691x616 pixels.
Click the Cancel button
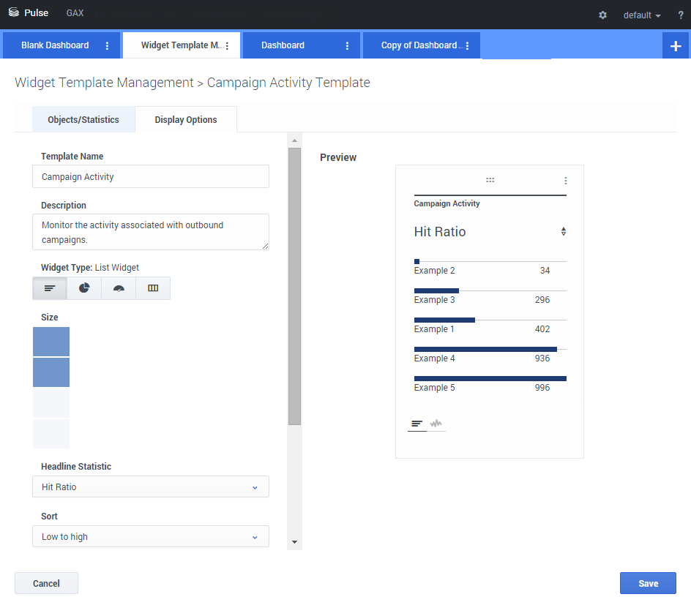point(46,583)
